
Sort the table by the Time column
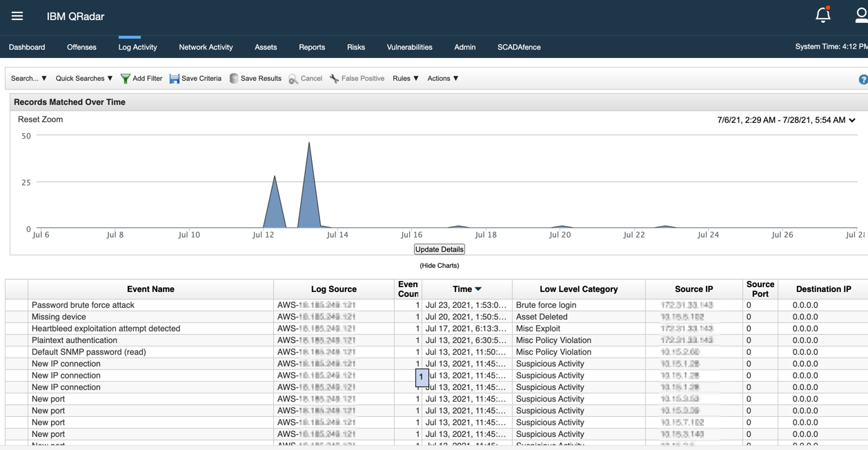coord(464,288)
